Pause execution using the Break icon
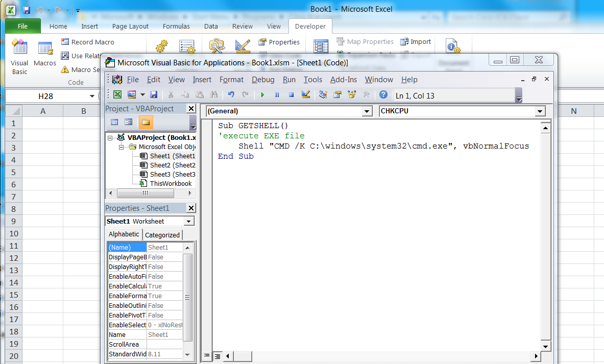Image resolution: width=604 pixels, height=364 pixels. tap(276, 94)
